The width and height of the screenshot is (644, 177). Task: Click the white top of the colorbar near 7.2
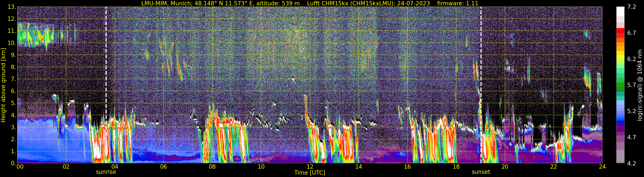pyautogui.click(x=620, y=11)
